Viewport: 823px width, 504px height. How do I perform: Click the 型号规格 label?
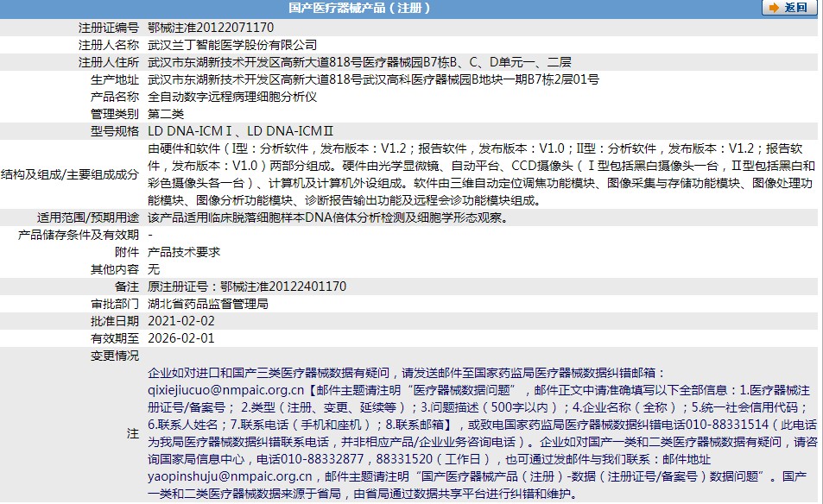click(x=114, y=131)
